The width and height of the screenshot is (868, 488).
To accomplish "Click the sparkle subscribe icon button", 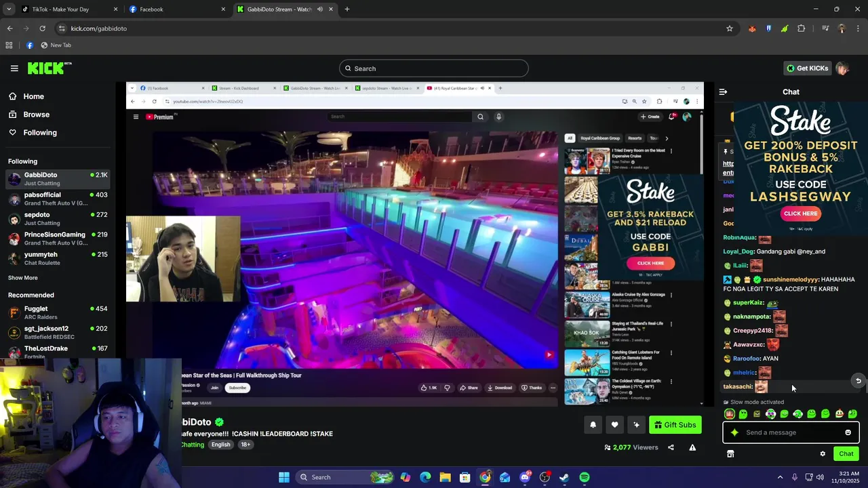I will 636,425.
